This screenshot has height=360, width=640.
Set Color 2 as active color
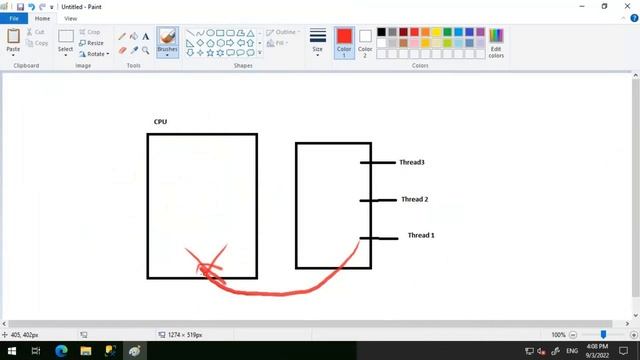coord(365,43)
